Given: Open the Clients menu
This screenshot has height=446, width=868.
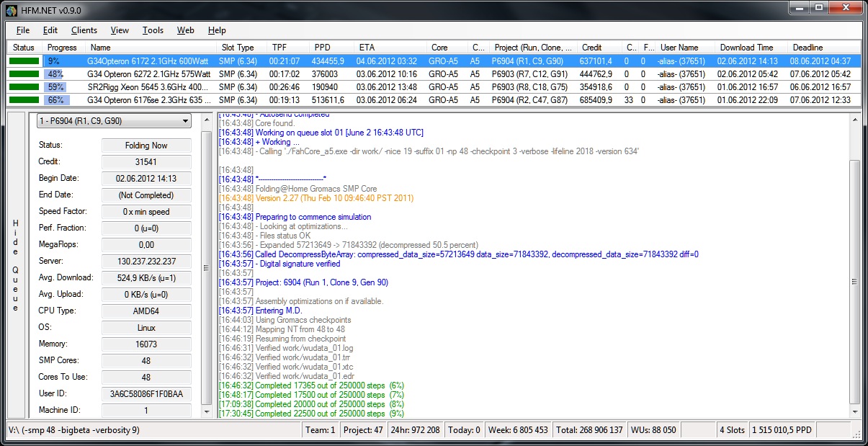Looking at the screenshot, I should tap(84, 30).
